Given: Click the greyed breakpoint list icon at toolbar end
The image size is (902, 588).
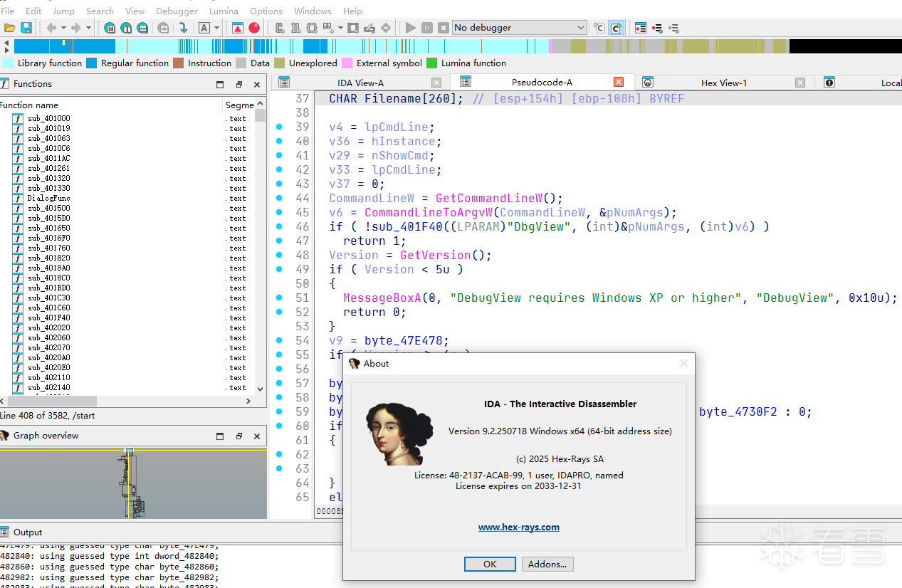Looking at the screenshot, I should [673, 28].
